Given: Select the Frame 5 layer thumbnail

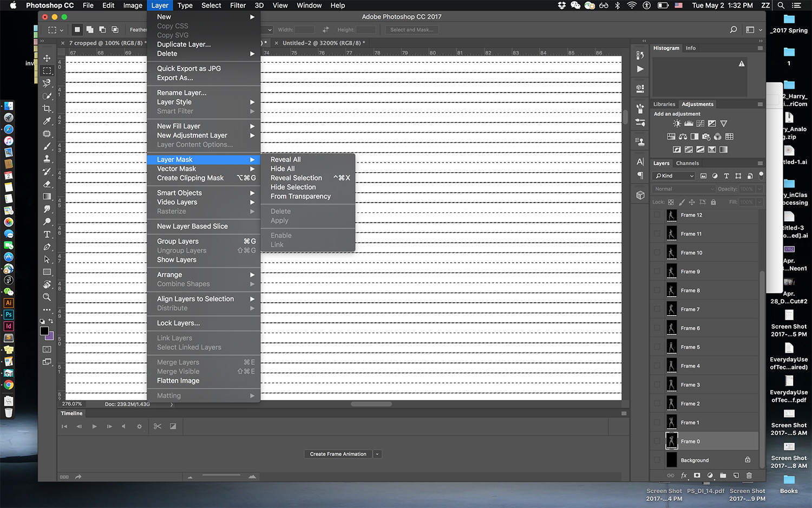Looking at the screenshot, I should (671, 347).
